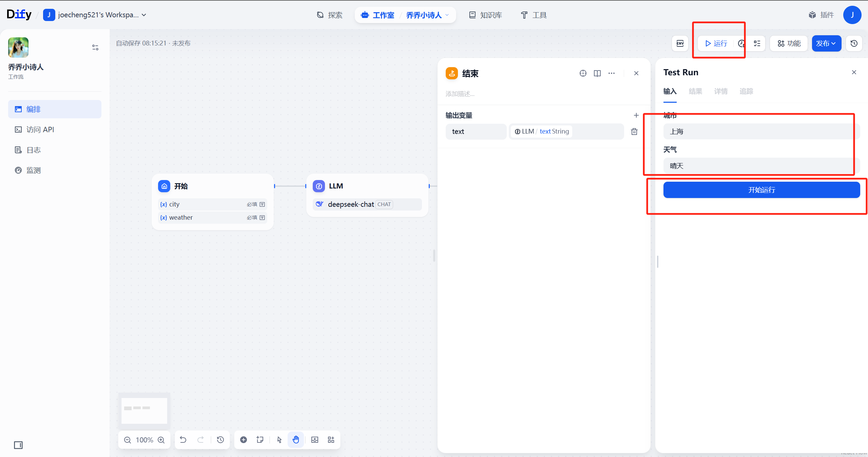Open the checklist icon in top toolbar

(757, 43)
